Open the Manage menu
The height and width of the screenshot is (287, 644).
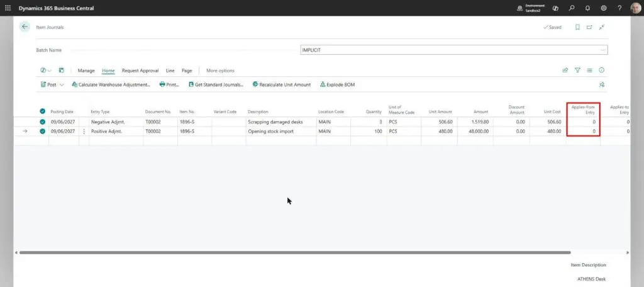click(x=86, y=70)
